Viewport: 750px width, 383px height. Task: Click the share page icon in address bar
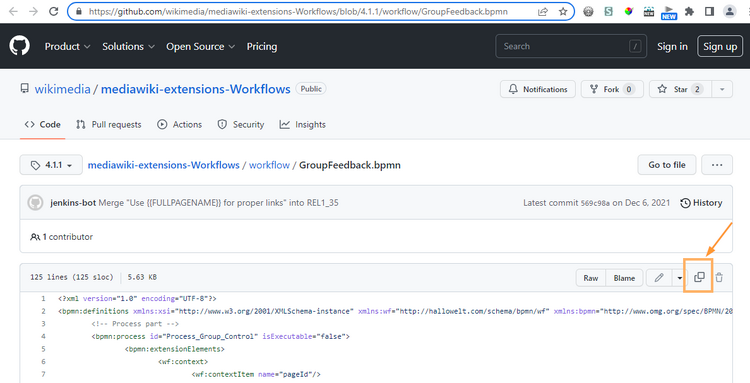click(x=543, y=11)
